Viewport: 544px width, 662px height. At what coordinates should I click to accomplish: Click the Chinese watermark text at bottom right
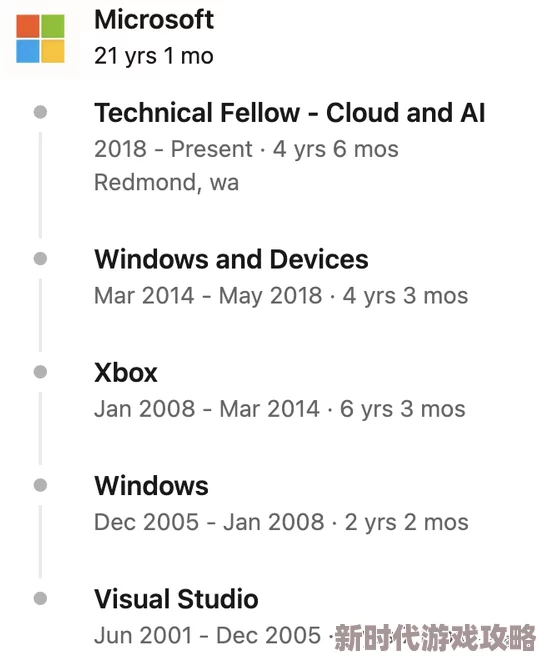coord(435,637)
